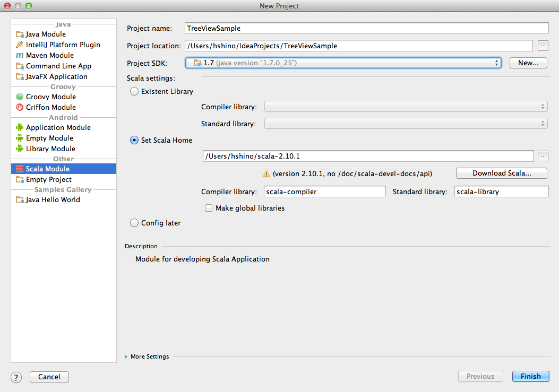
Task: Click the Android Application Module icon
Action: pos(20,127)
